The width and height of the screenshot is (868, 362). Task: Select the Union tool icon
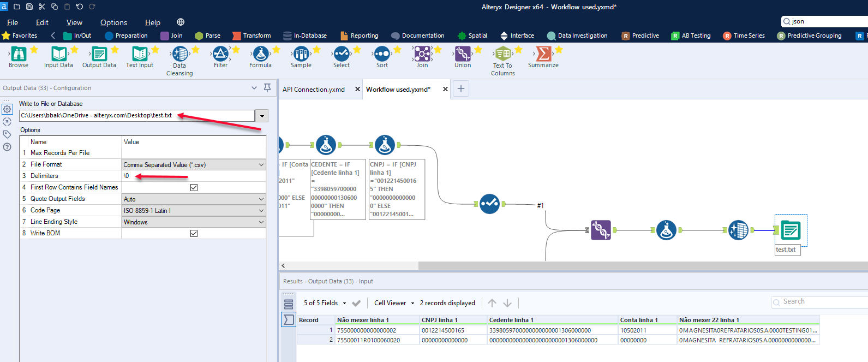point(463,54)
